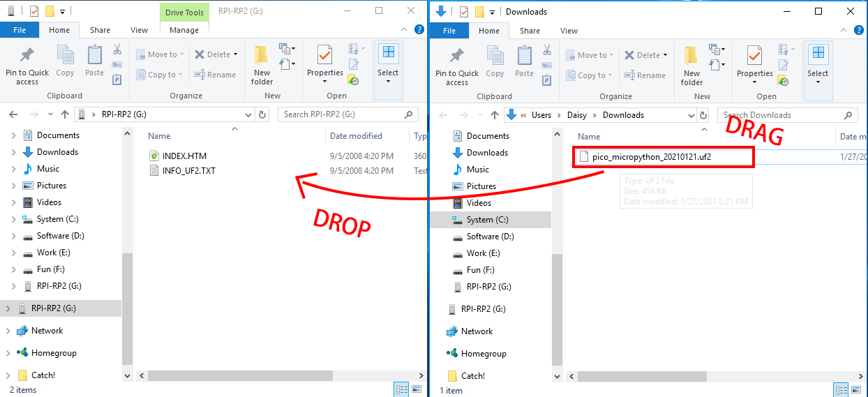Click Rename in the left window ribbon
The width and height of the screenshot is (868, 397).
(215, 75)
